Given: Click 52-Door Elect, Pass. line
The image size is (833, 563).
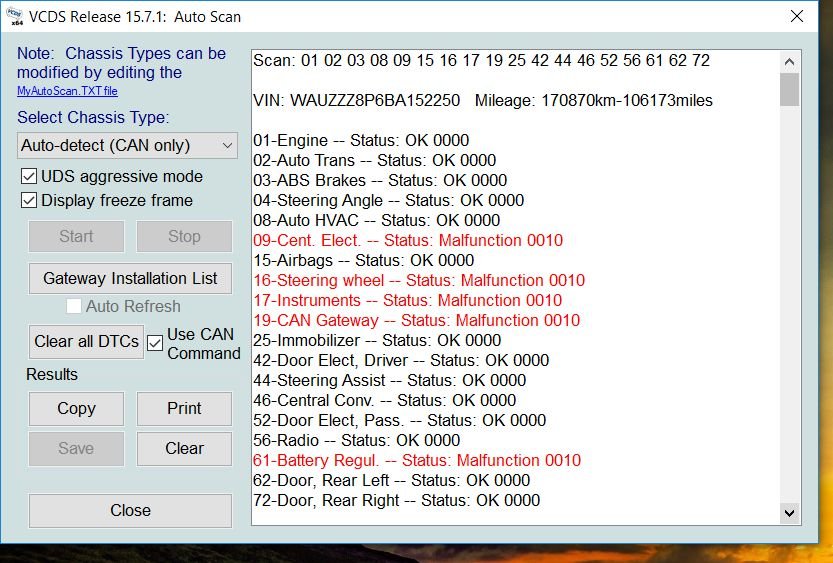Looking at the screenshot, I should (399, 421).
